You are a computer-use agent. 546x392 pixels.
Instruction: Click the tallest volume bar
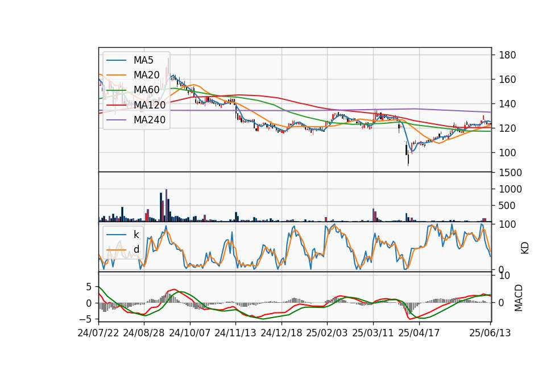tap(167, 205)
